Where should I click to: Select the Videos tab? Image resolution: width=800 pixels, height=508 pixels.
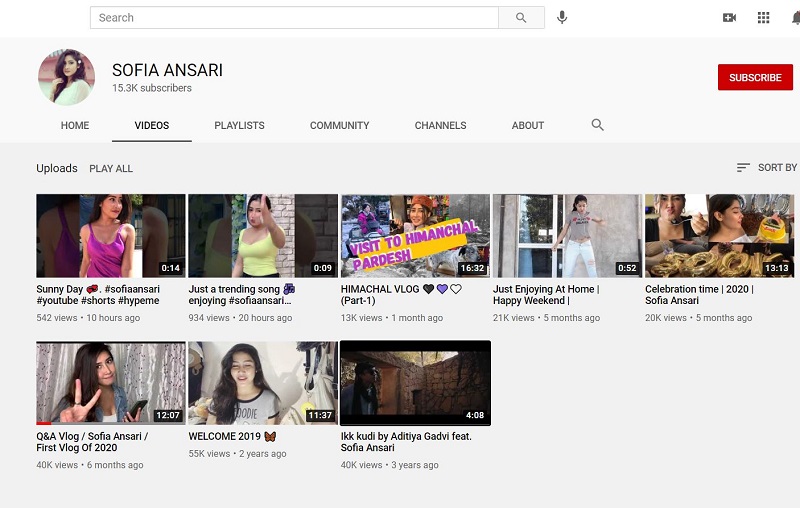pos(152,125)
